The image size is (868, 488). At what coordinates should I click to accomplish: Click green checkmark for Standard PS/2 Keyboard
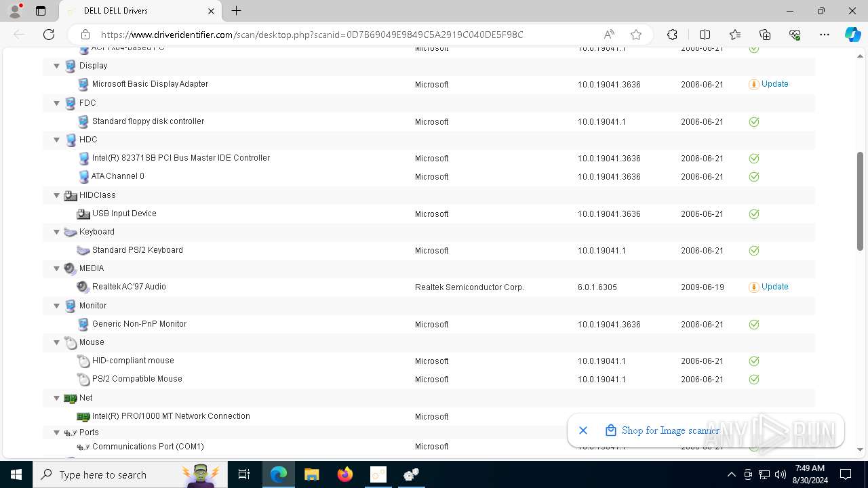[753, 251]
